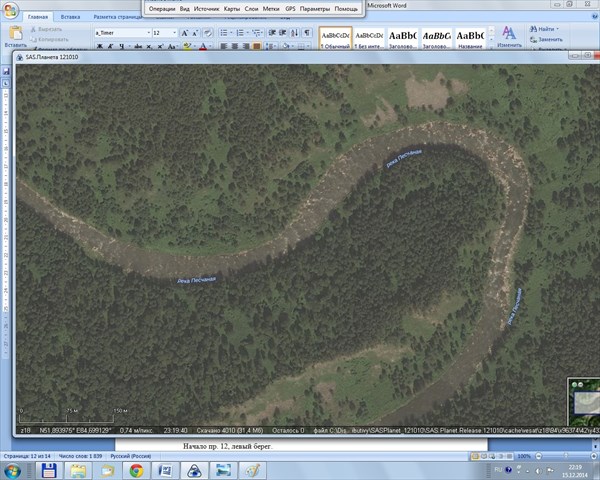600x480 pixels.
Task: Click the Paste (Вставить) clipboard icon
Action: pos(15,33)
